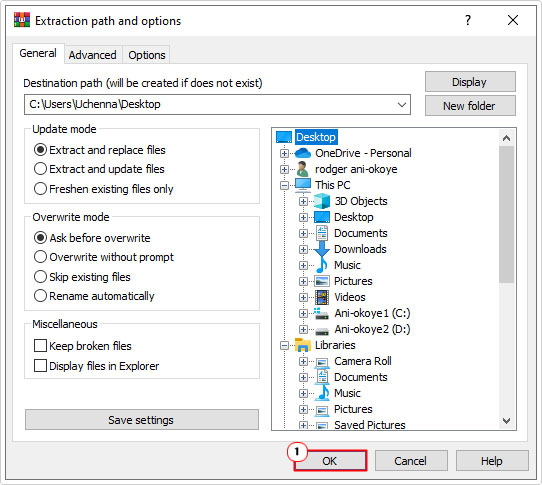Expand the Downloads node

click(303, 249)
